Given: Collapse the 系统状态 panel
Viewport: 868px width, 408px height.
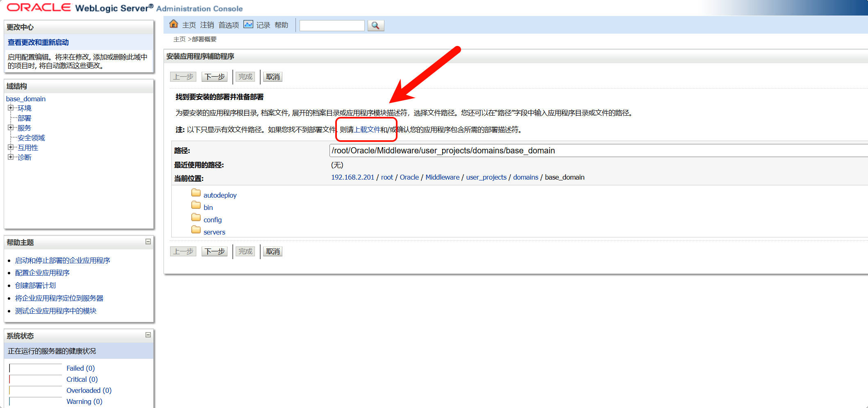Looking at the screenshot, I should 148,335.
